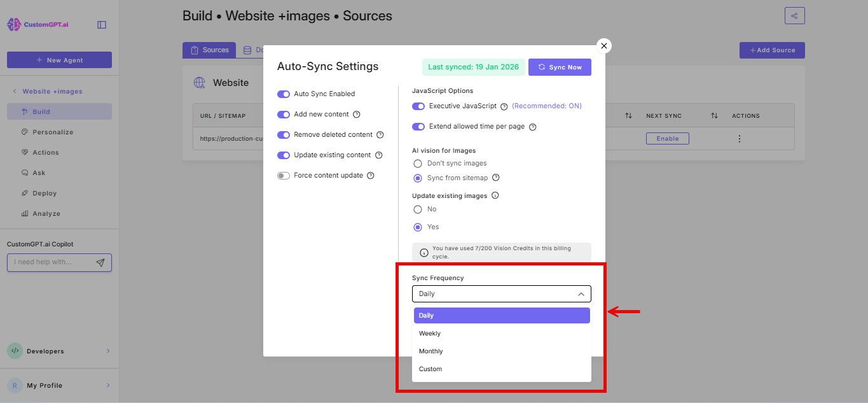Click the Last synced: 19 Jan 2026 badge

[x=473, y=67]
